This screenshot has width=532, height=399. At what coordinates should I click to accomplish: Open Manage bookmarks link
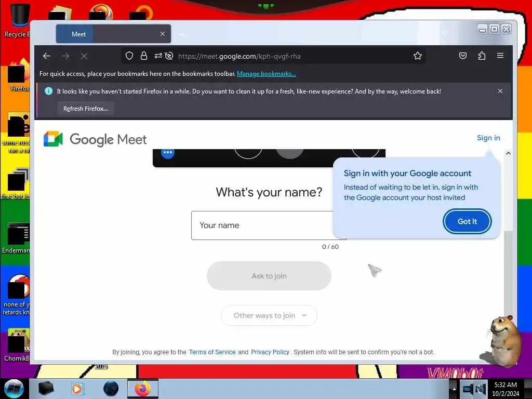(267, 74)
